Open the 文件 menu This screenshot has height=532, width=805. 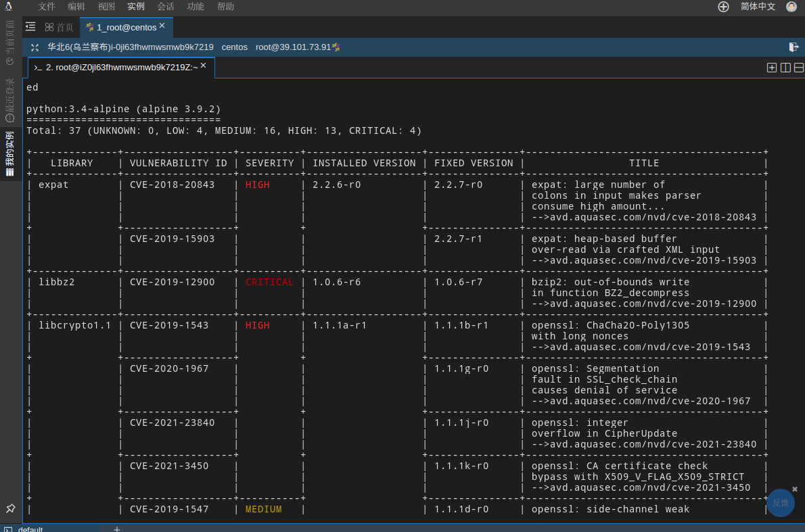click(47, 7)
